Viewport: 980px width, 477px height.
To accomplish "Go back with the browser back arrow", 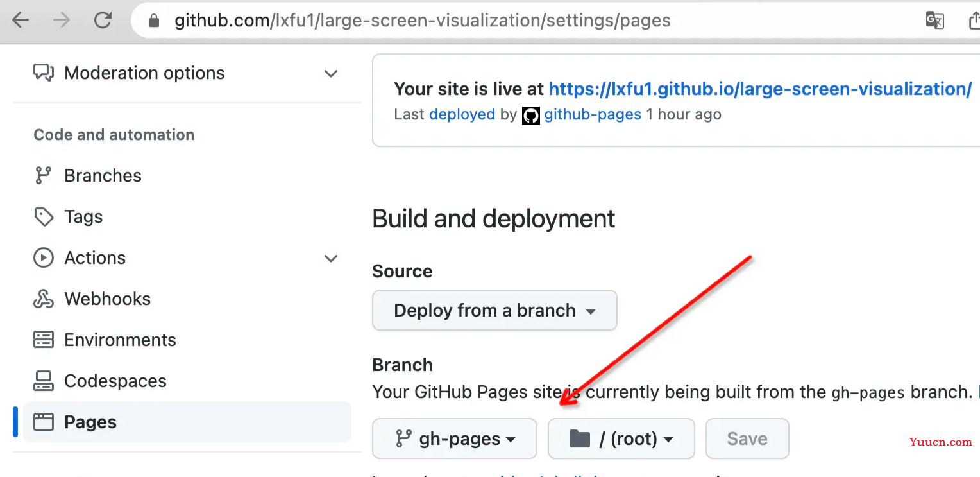I will [x=21, y=21].
